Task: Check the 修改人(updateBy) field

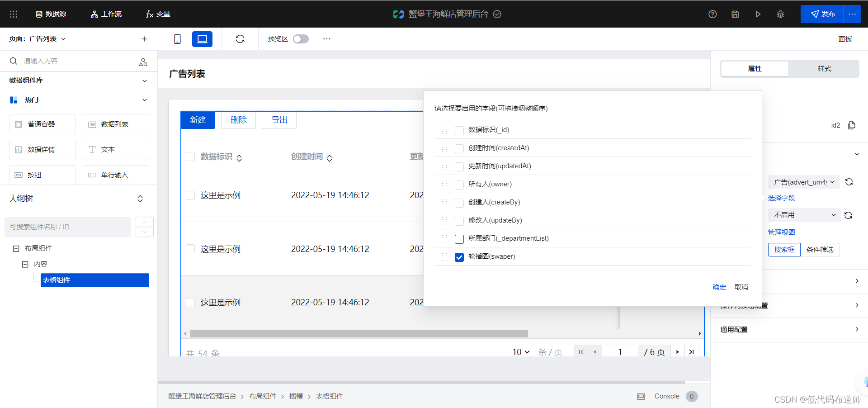Action: coord(459,221)
